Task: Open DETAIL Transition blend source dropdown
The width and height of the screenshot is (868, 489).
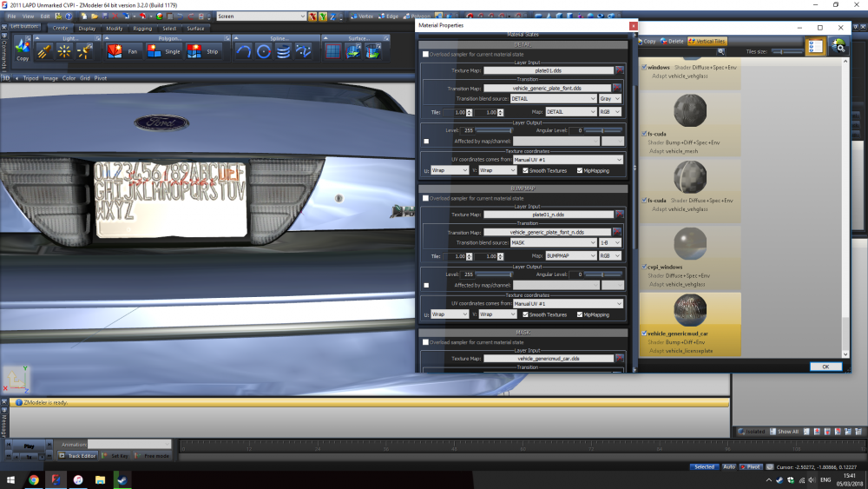Action: (553, 98)
